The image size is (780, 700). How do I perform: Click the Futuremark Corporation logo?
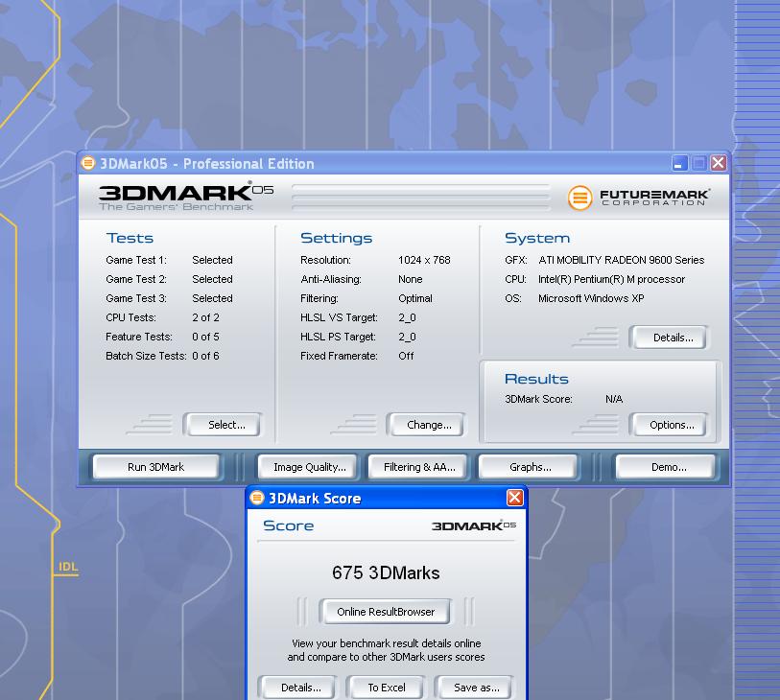coord(639,198)
